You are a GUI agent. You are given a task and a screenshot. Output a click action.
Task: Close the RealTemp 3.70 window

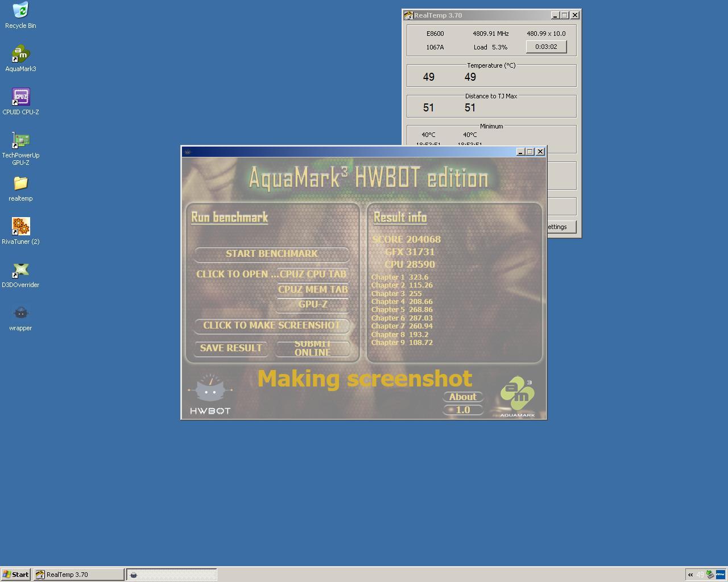(x=575, y=15)
